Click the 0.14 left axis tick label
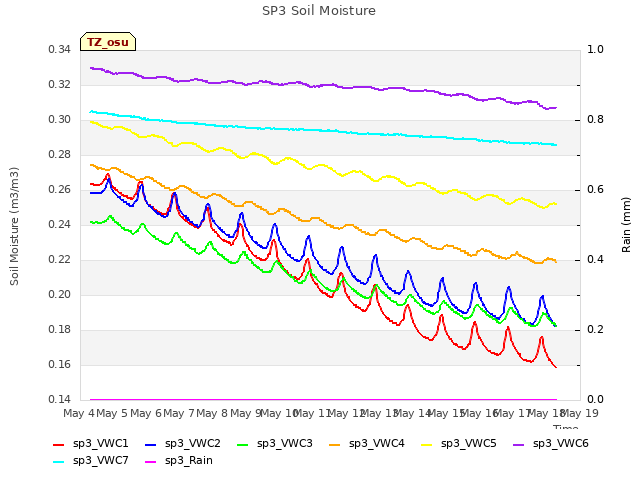 60,399
